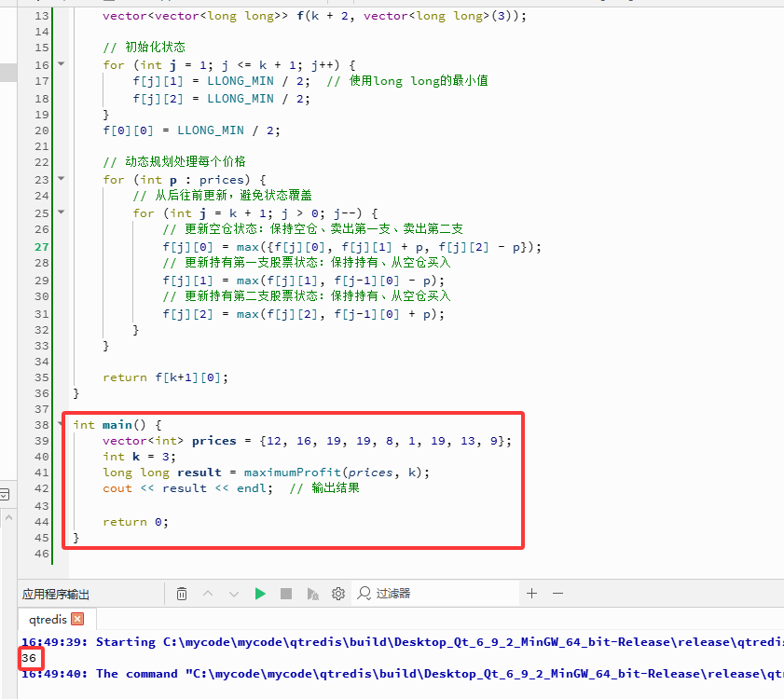Click line number 13 in the gutter
The height and width of the screenshot is (699, 784).
click(x=42, y=16)
